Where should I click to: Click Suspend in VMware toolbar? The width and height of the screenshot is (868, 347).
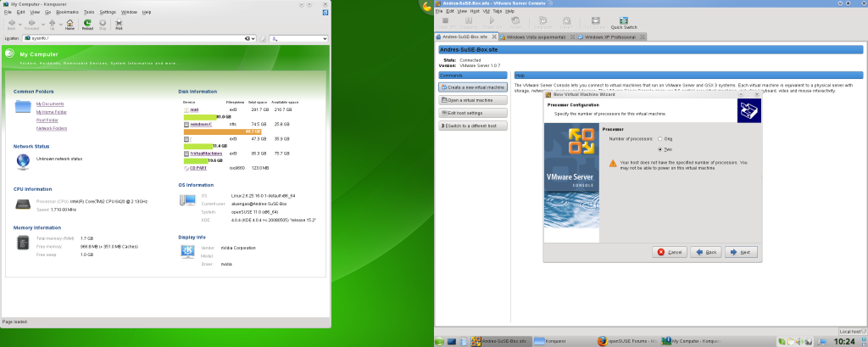click(x=468, y=23)
